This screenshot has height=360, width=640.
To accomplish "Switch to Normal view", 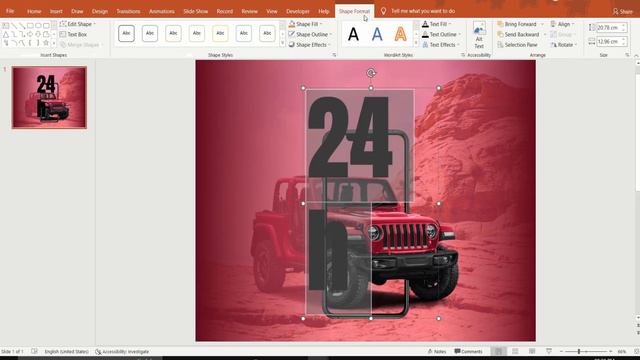I will [498, 351].
